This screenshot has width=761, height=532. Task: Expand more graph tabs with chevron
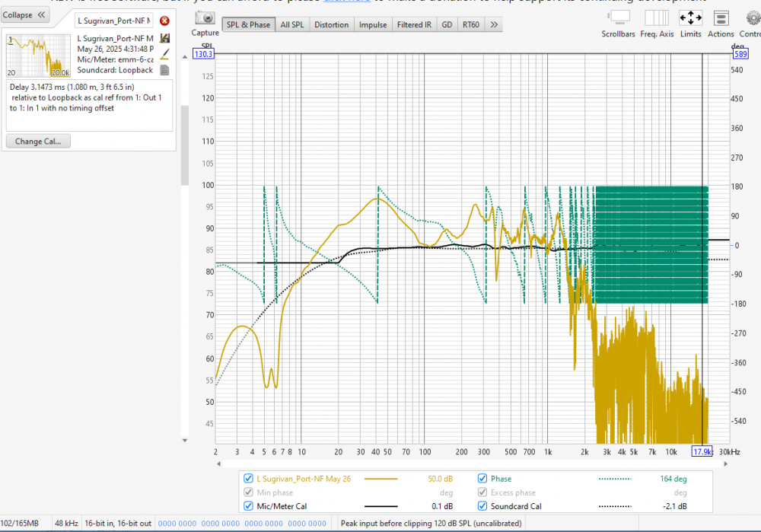click(x=494, y=24)
